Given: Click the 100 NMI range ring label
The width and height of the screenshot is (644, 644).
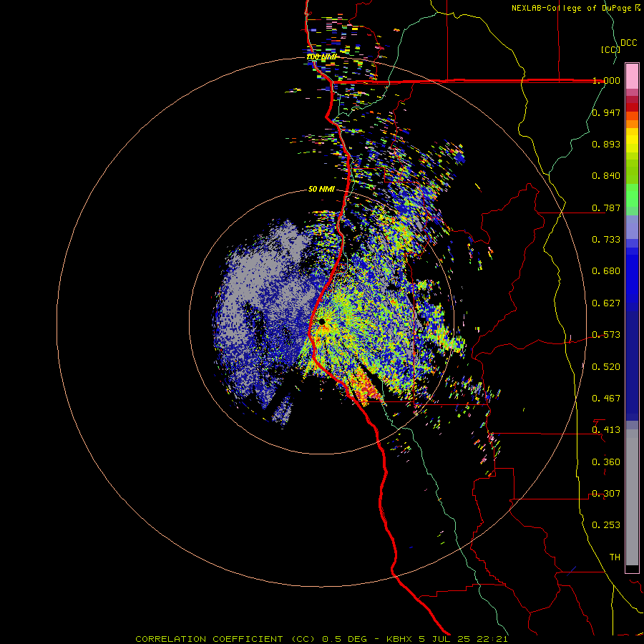Looking at the screenshot, I should click(321, 57).
